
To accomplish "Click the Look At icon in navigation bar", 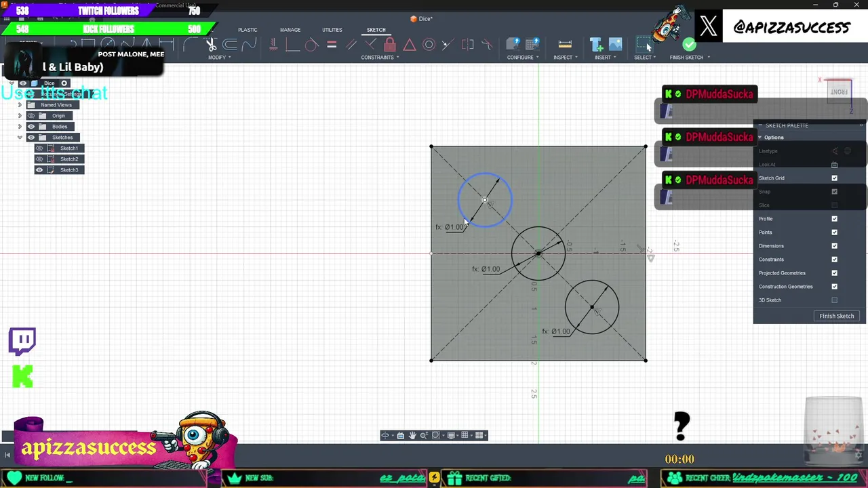I will (401, 435).
